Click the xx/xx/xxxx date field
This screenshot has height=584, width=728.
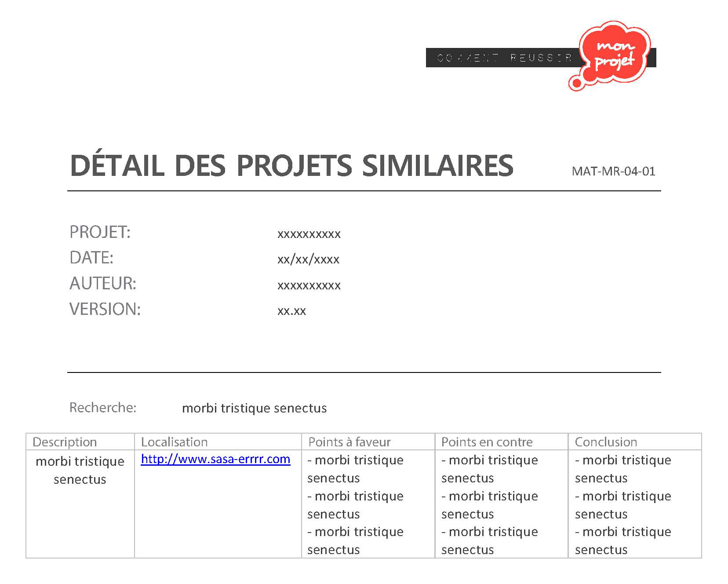click(x=308, y=259)
